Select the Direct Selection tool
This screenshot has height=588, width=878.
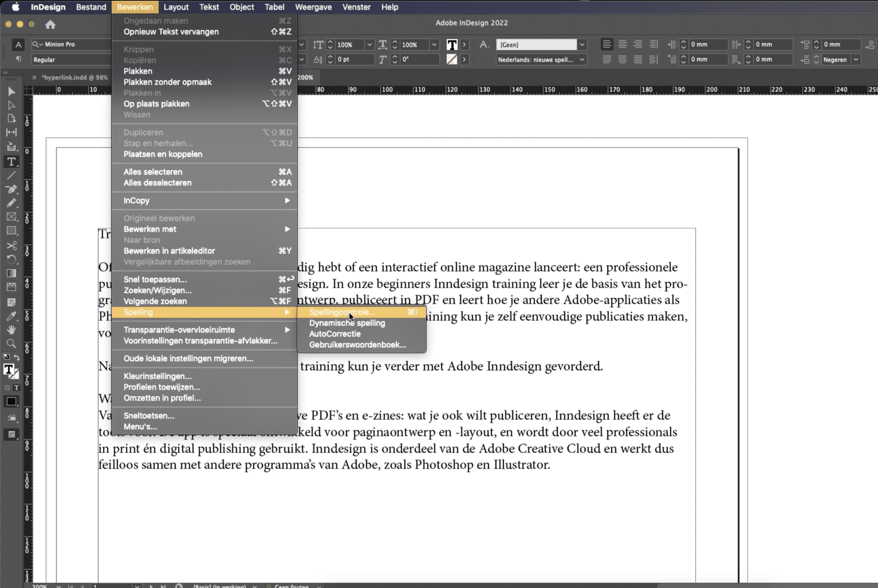[x=11, y=105]
